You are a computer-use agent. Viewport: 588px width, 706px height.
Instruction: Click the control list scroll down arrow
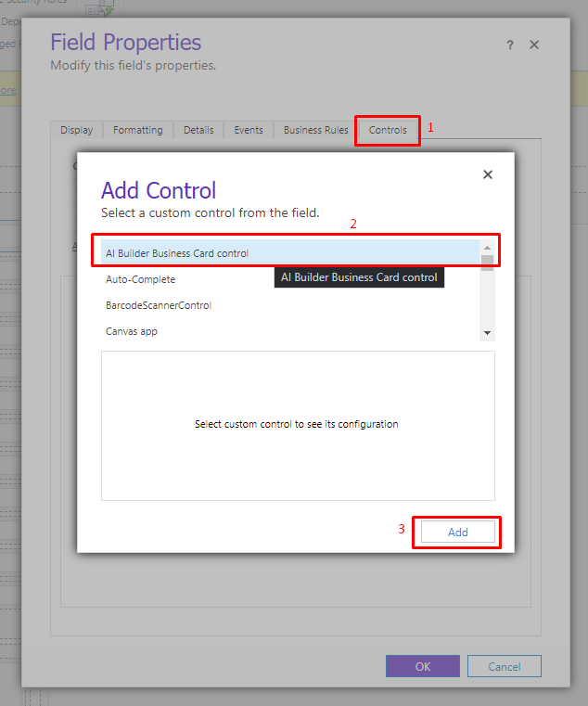[487, 333]
